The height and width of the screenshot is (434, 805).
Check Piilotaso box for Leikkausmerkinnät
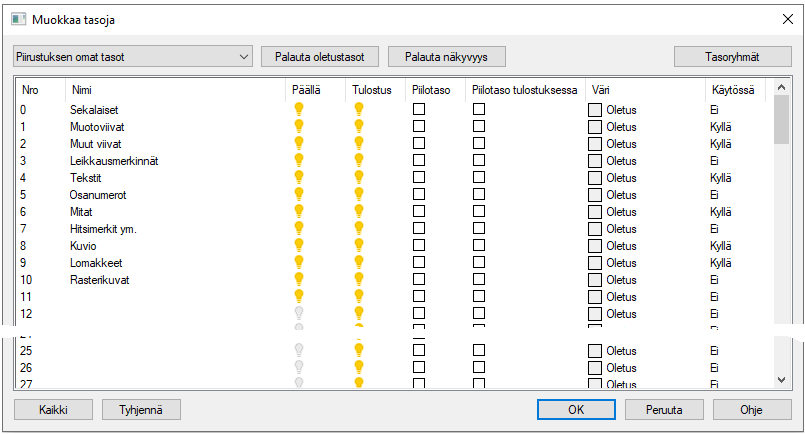pos(419,160)
